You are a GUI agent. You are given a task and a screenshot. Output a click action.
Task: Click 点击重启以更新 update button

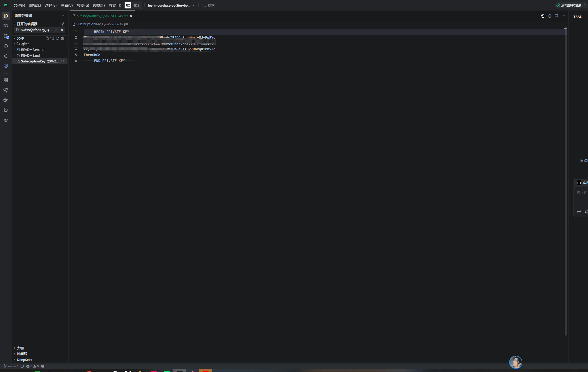(571, 5)
